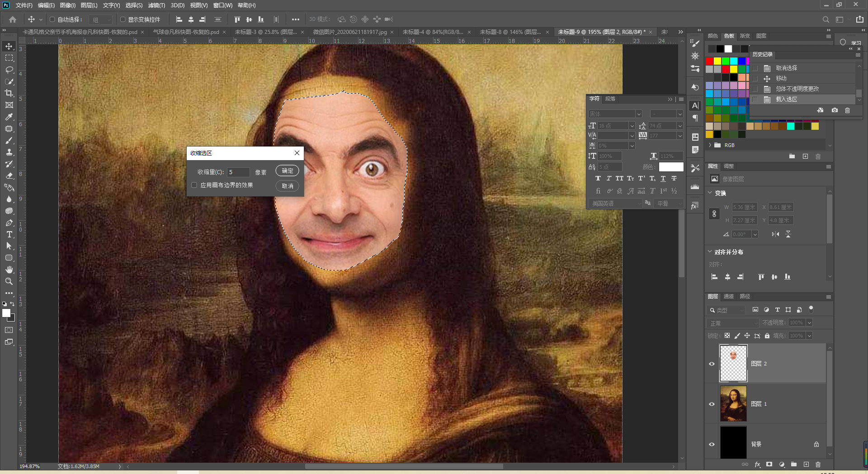Screen dimensions: 868x474
Task: Select the 图层 1 Mona Lisa thumbnail
Action: tap(733, 403)
